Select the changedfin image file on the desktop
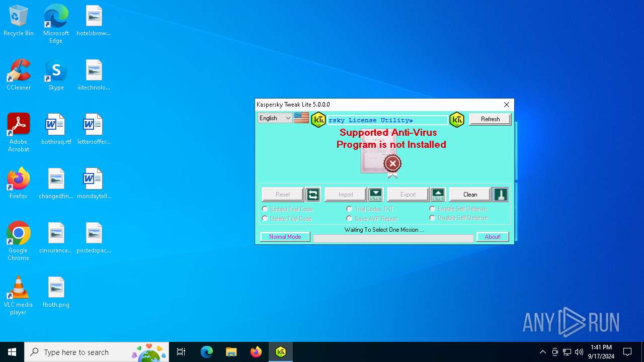Viewport: 644px width, 362px height. [x=56, y=184]
